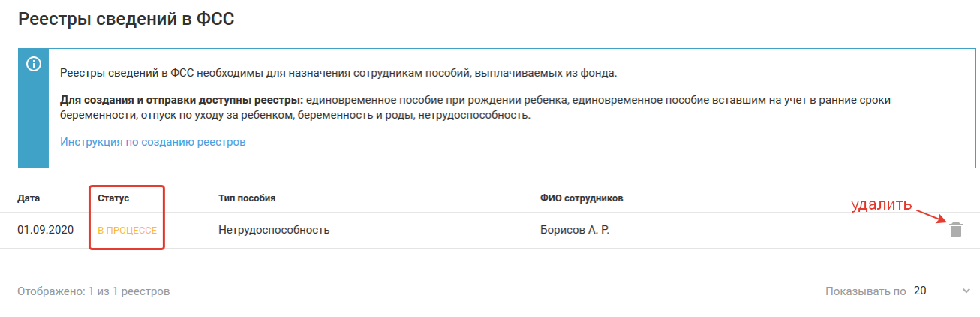This screenshot has width=980, height=317.
Task: Click employee name Борисов А. Р.
Action: click(575, 230)
